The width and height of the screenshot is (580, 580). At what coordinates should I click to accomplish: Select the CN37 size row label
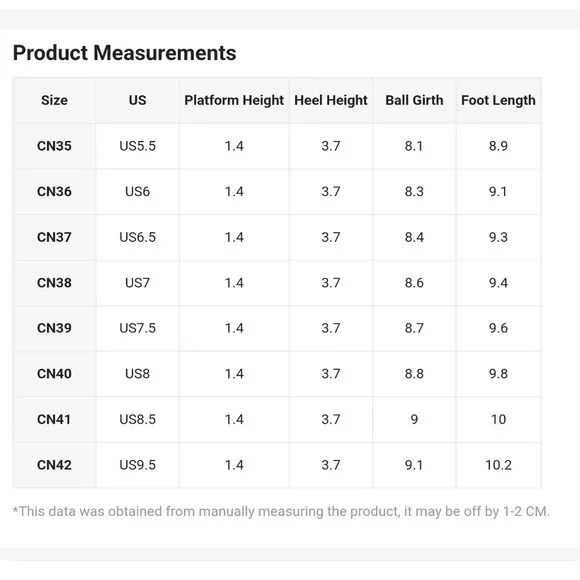tap(54, 237)
